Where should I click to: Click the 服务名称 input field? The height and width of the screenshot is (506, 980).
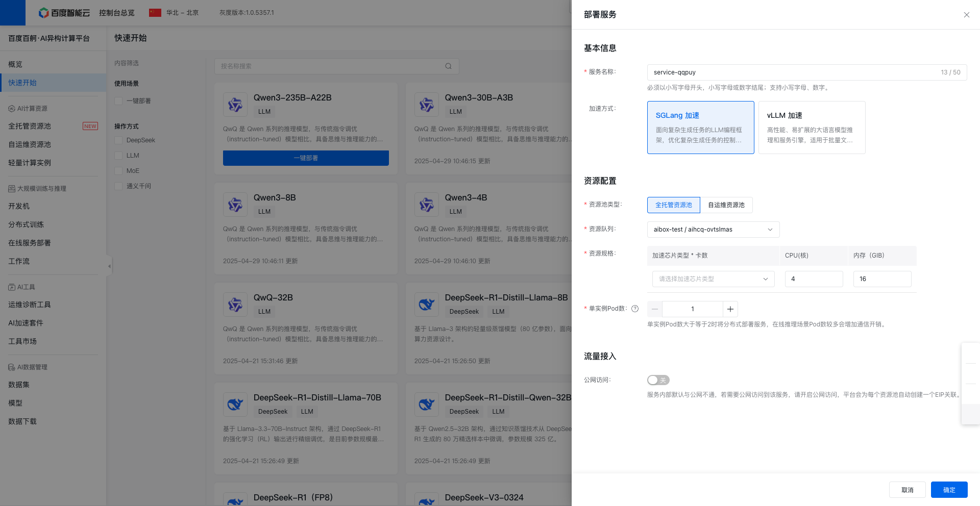pos(807,72)
